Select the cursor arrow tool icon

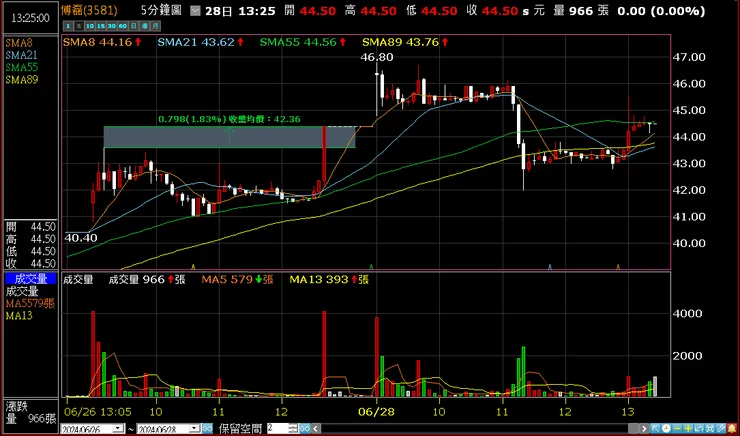pos(655,428)
